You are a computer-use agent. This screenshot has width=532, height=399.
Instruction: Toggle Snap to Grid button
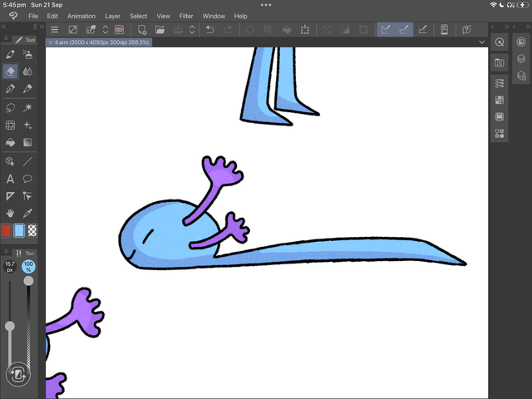422,30
